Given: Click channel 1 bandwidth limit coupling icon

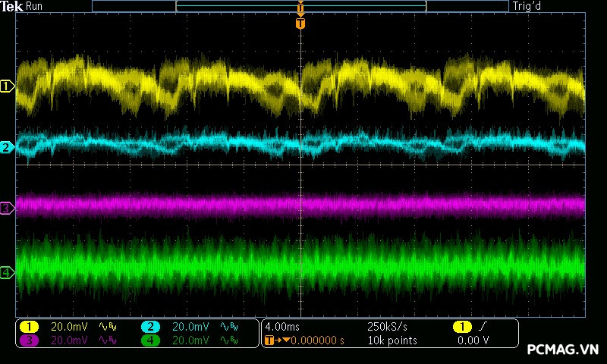Looking at the screenshot, I should tap(108, 326).
